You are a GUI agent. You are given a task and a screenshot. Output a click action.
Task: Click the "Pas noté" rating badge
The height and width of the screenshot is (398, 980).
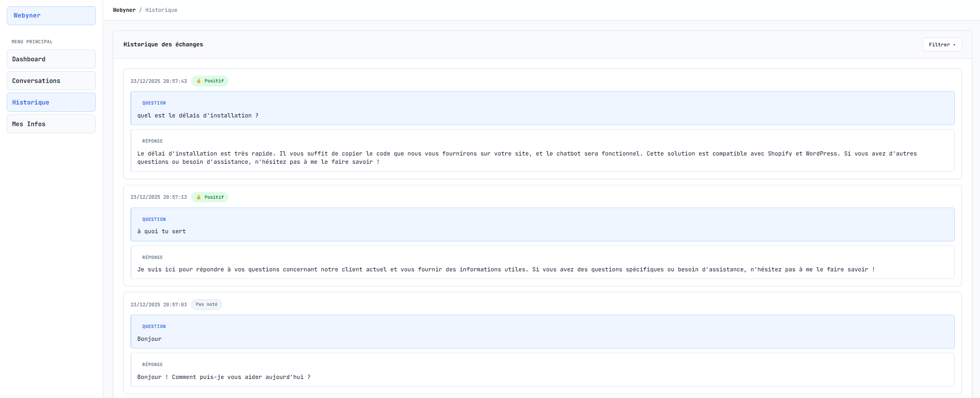pyautogui.click(x=206, y=304)
